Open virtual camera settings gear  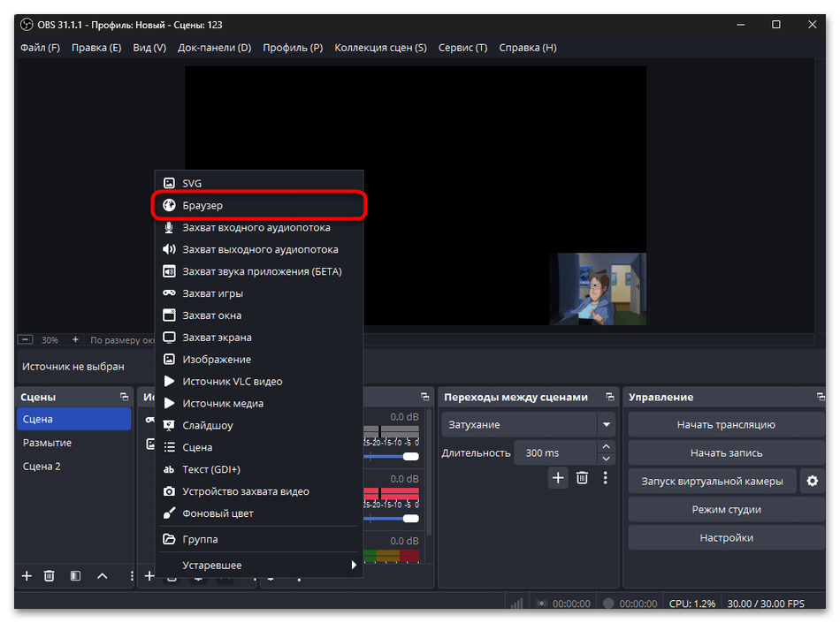(x=812, y=481)
